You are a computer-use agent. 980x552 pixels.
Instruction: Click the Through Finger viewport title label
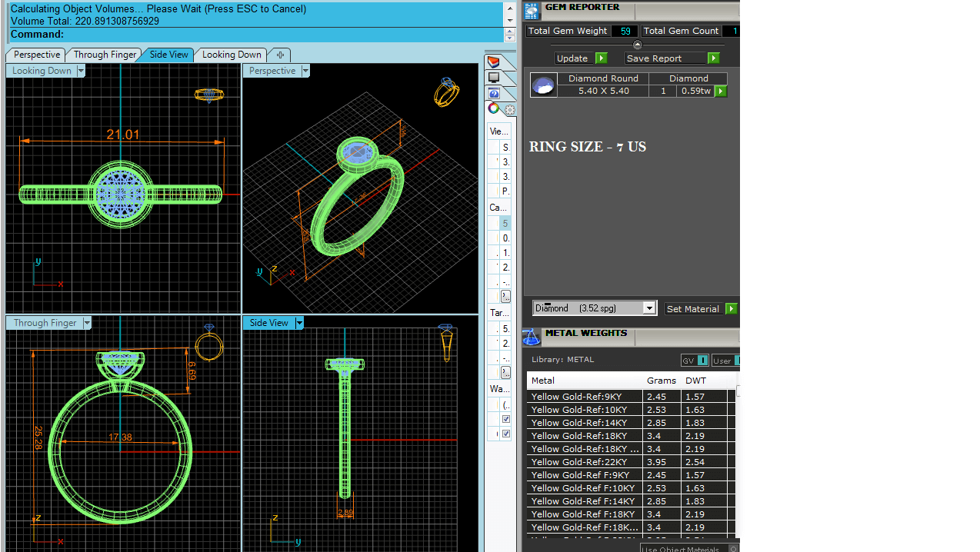point(45,323)
